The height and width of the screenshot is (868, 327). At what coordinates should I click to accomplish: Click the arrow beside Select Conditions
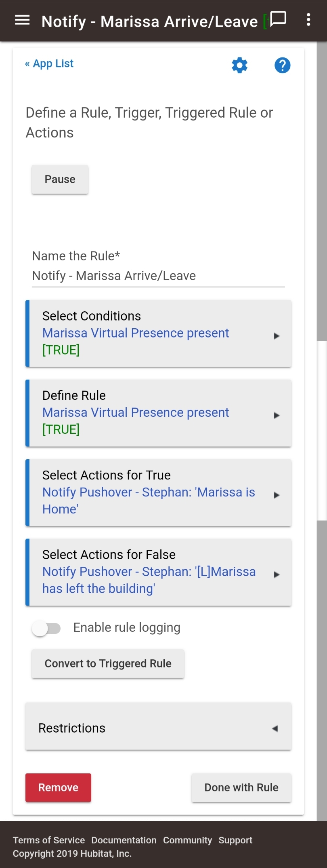pyautogui.click(x=277, y=336)
